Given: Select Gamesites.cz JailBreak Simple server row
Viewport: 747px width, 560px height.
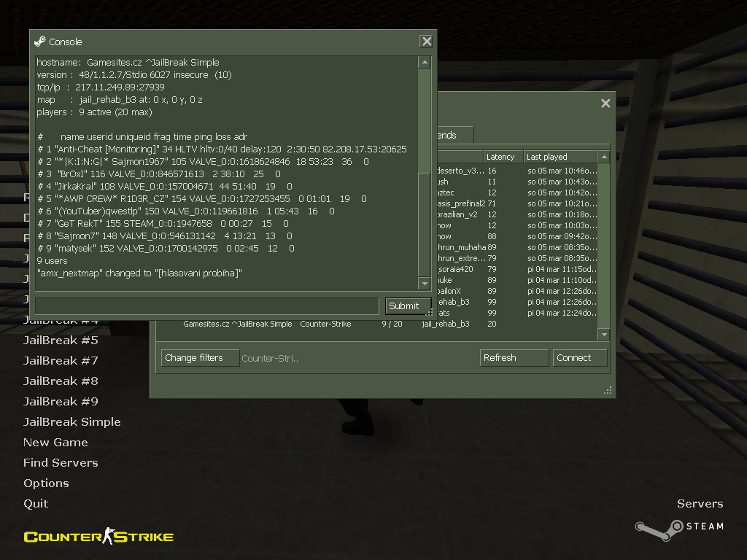Looking at the screenshot, I should (x=376, y=324).
